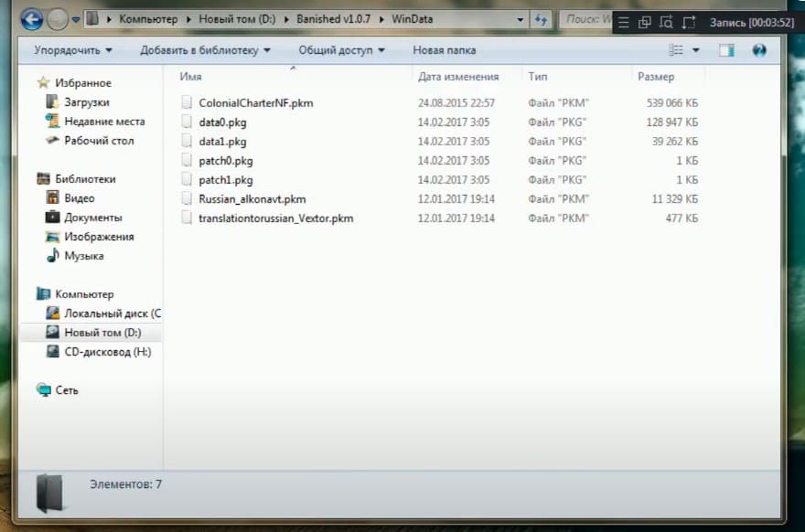Sort files by Имя column header

191,77
